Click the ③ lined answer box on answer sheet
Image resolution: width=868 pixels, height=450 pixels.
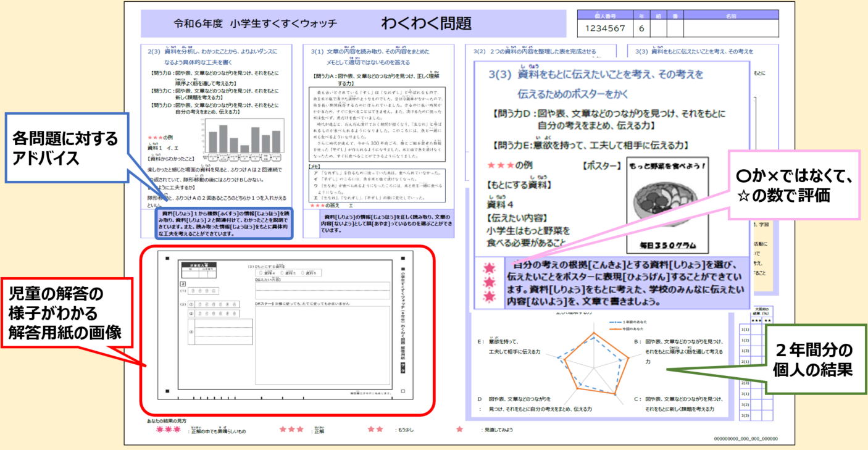pos(220,332)
